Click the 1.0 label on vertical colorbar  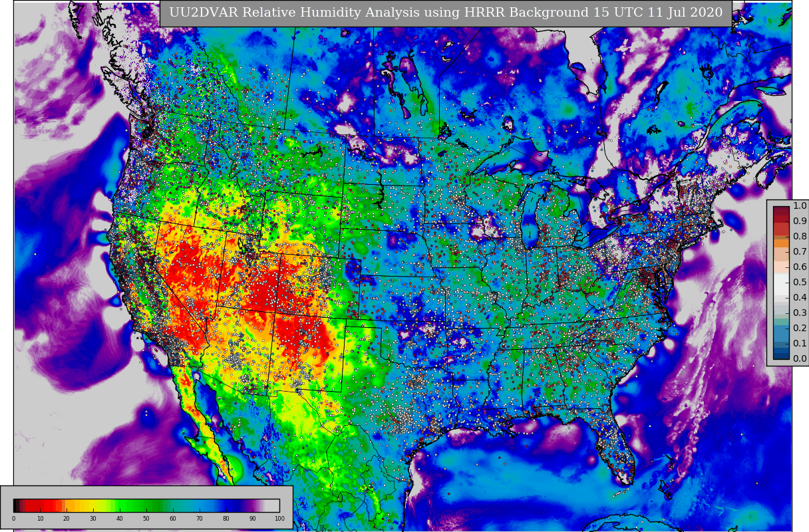(800, 206)
